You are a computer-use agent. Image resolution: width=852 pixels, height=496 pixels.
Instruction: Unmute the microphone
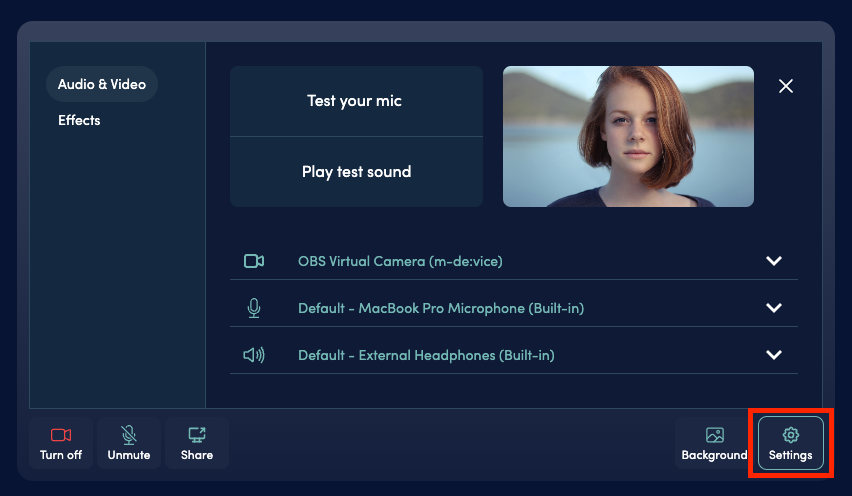[129, 443]
